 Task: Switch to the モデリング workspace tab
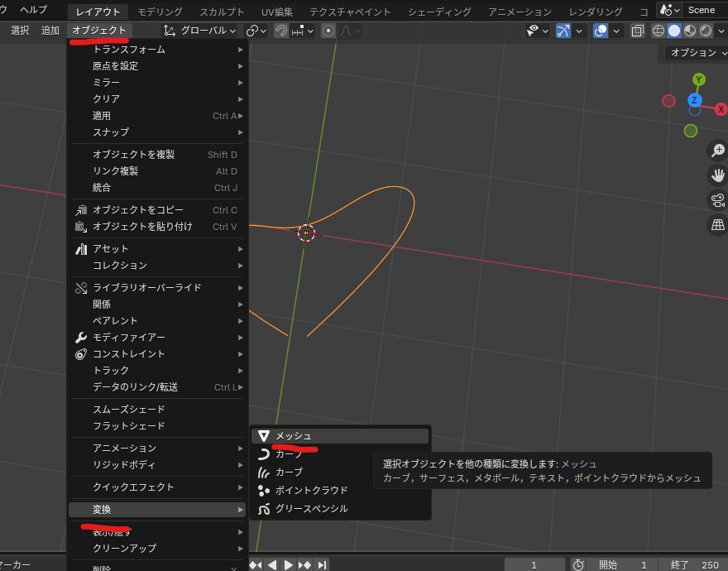tap(160, 12)
